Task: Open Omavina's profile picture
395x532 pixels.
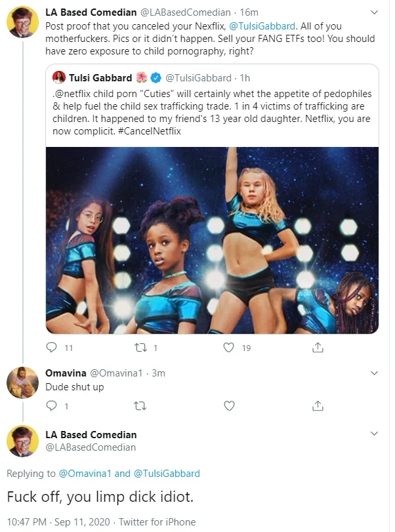Action: 22,382
